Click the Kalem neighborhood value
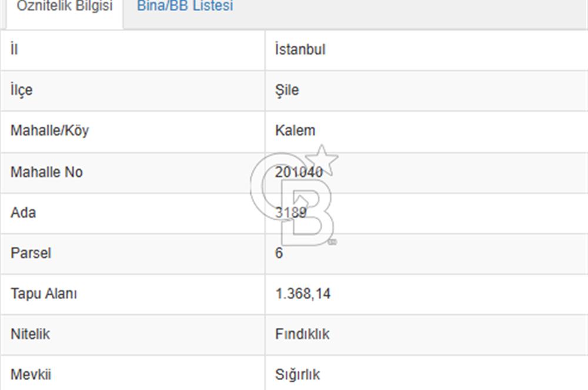Viewport: 588px width, 390px height. 295,131
